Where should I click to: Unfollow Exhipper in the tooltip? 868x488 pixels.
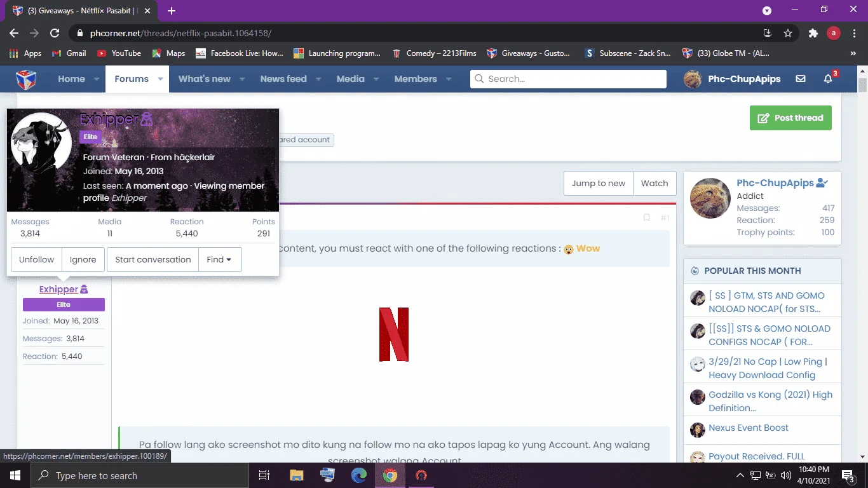(x=36, y=259)
